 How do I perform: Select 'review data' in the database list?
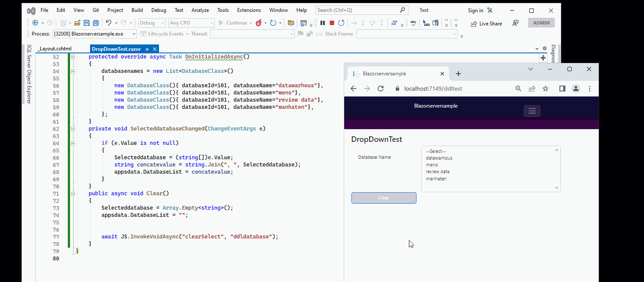tap(438, 172)
